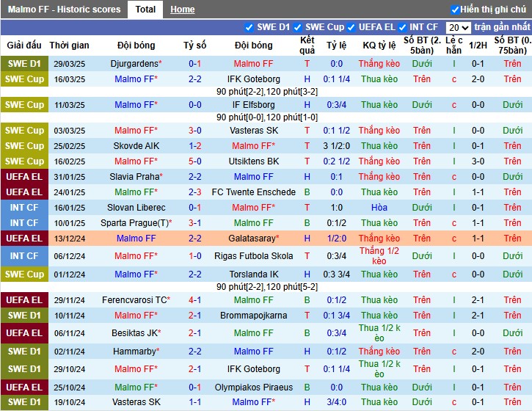Screen dimensions: 532x411
Task: Click Slovan Liberec team name
Action: (x=136, y=208)
